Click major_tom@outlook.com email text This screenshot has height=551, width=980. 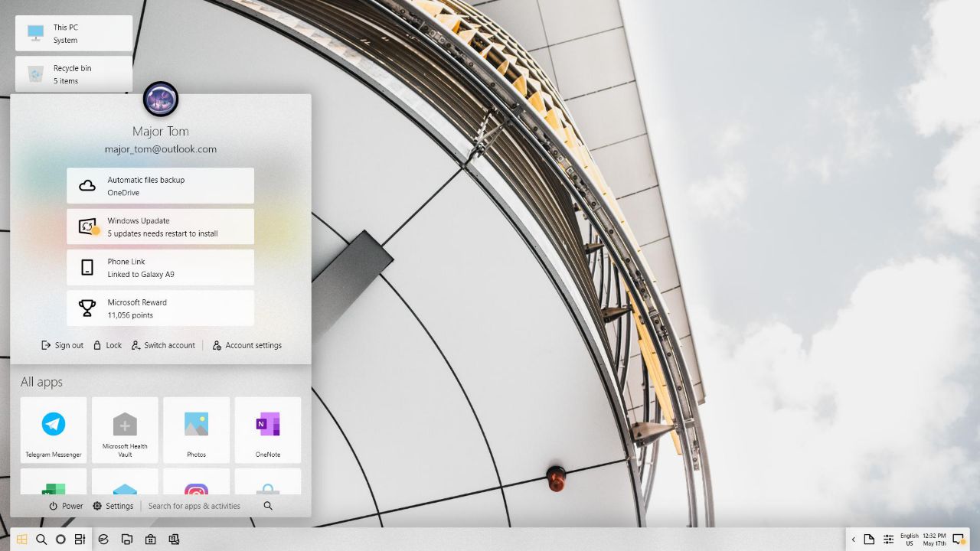(x=161, y=149)
